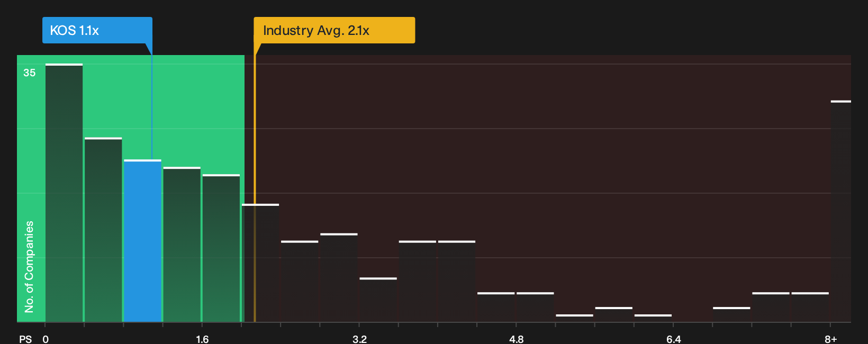Click the x-axis label 1.6
The width and height of the screenshot is (868, 344).
point(202,339)
